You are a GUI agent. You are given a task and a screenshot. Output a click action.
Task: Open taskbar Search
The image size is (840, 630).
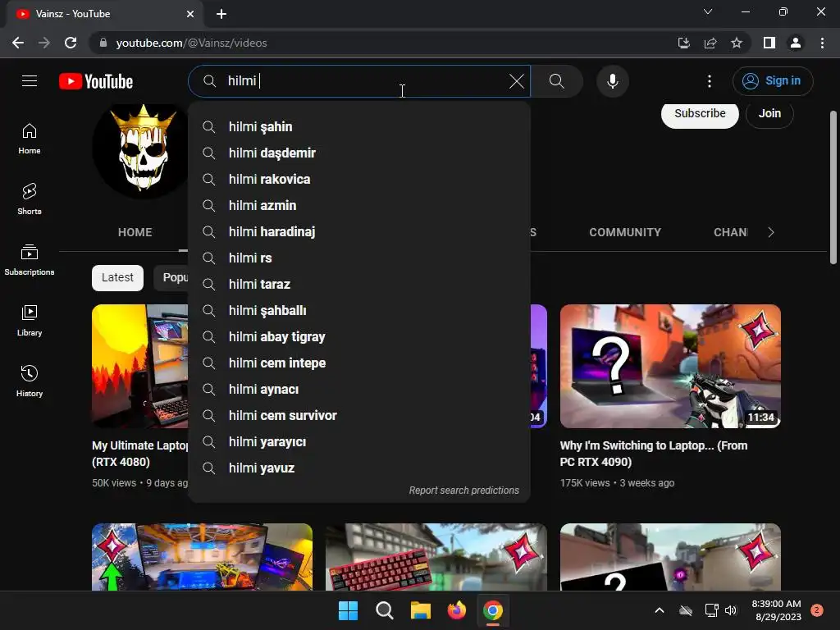pos(384,610)
